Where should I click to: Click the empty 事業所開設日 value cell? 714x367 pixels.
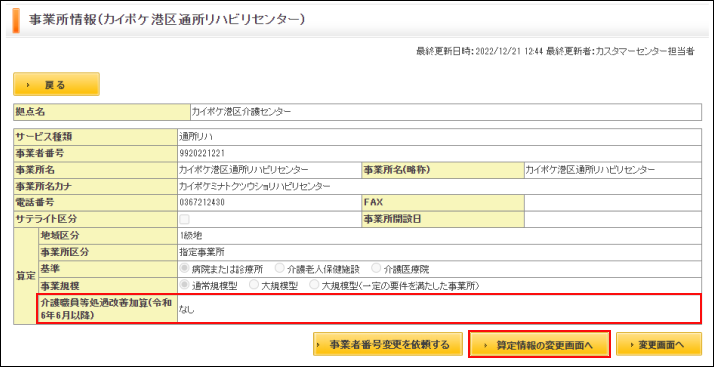pyautogui.click(x=612, y=219)
